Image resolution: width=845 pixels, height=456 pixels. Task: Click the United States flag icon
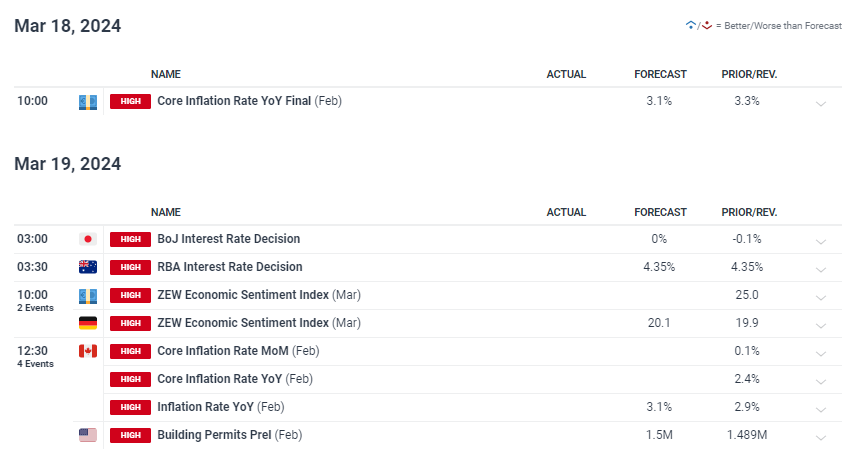pos(87,435)
